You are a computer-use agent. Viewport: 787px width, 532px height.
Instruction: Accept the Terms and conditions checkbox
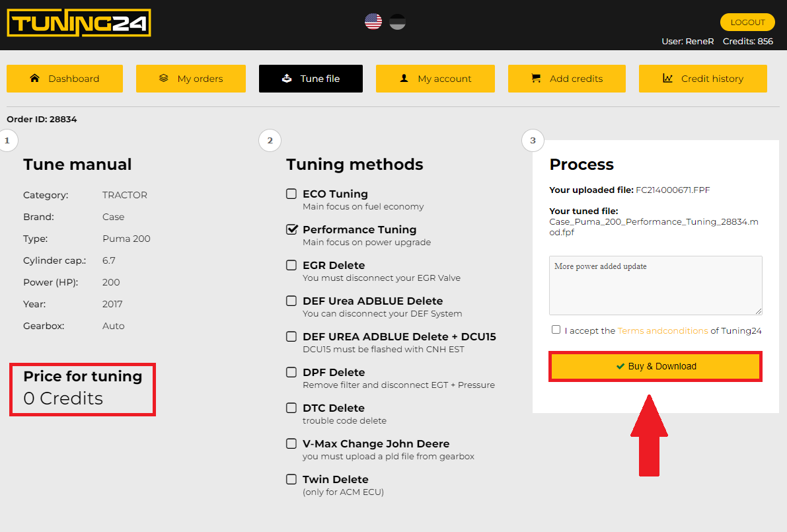[556, 330]
